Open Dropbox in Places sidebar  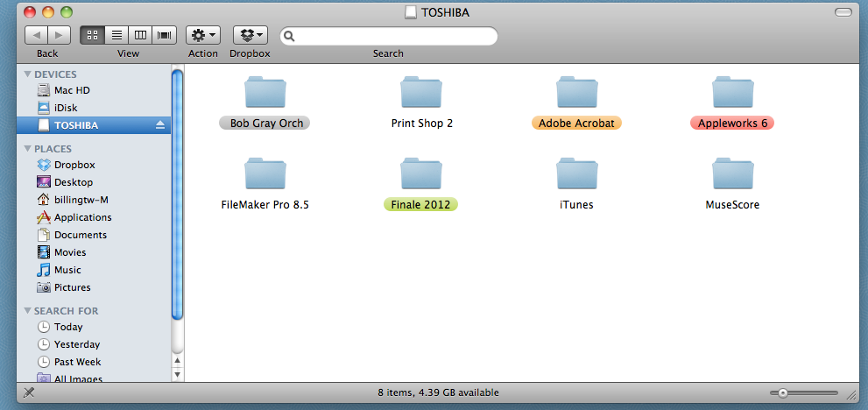(94, 165)
